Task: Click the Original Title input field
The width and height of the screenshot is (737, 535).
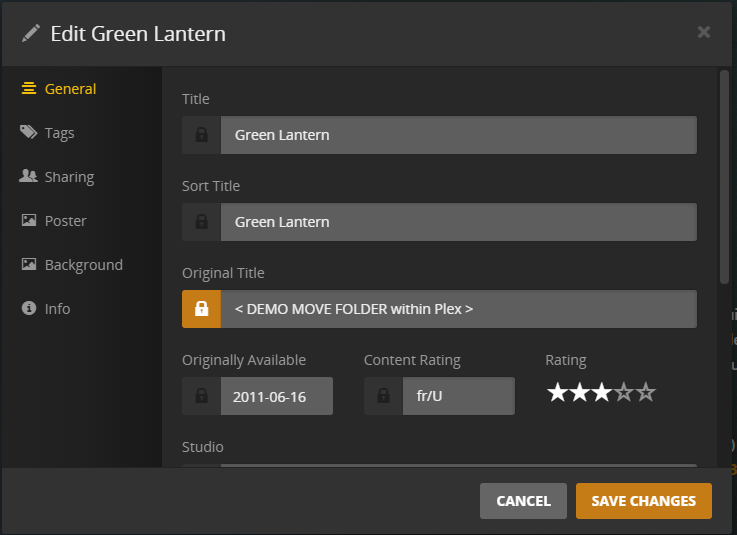Action: [x=459, y=309]
